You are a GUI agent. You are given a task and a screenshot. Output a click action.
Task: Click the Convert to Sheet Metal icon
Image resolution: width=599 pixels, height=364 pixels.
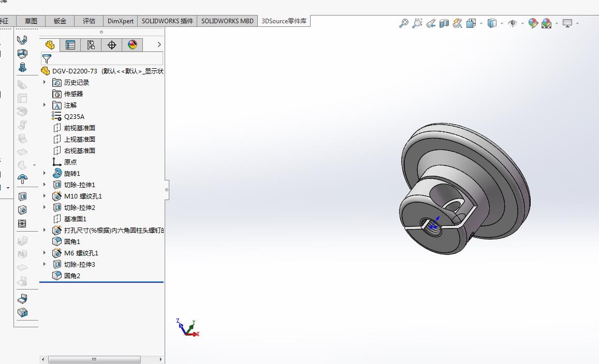22,54
